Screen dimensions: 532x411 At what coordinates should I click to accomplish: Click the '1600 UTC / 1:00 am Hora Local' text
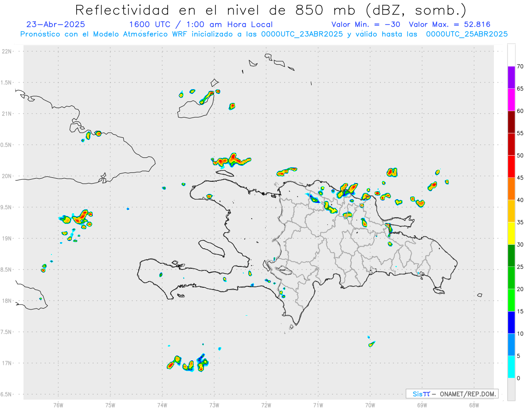201,24
